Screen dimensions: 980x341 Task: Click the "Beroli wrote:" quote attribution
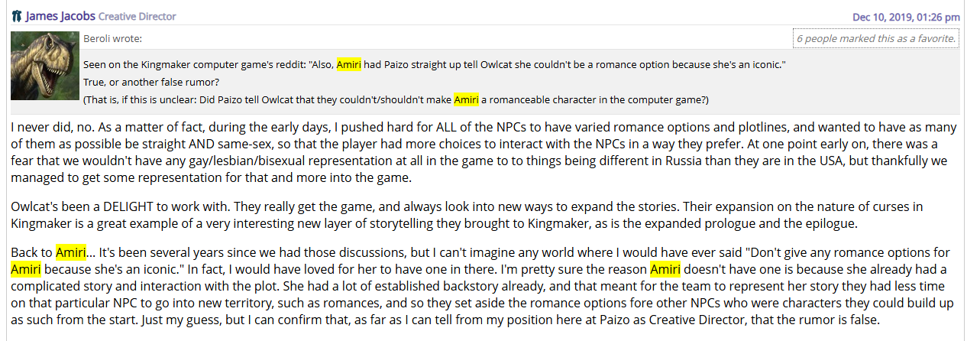point(112,39)
